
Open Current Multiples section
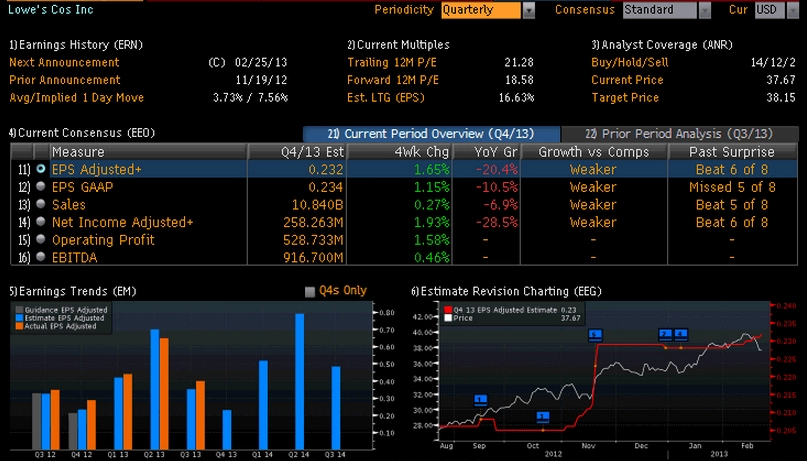398,45
